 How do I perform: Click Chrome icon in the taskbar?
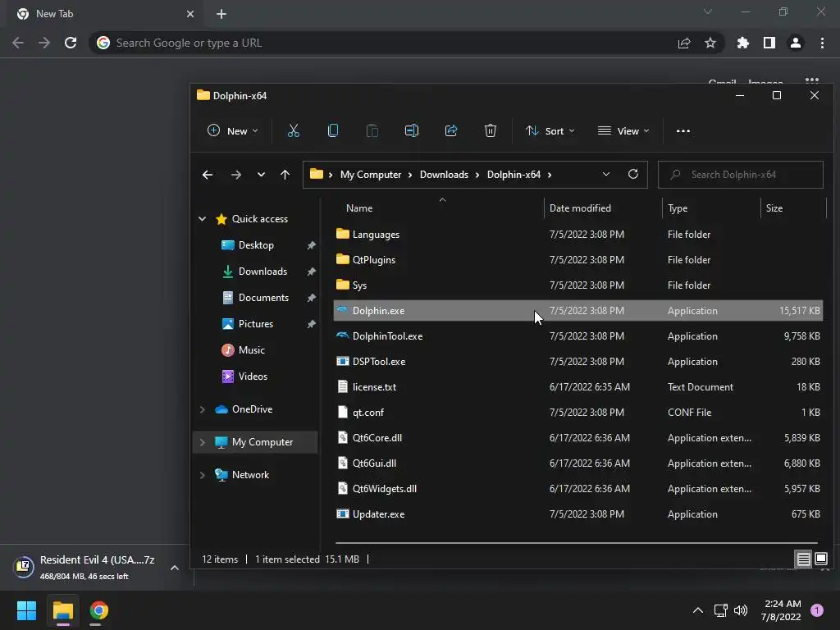[99, 610]
